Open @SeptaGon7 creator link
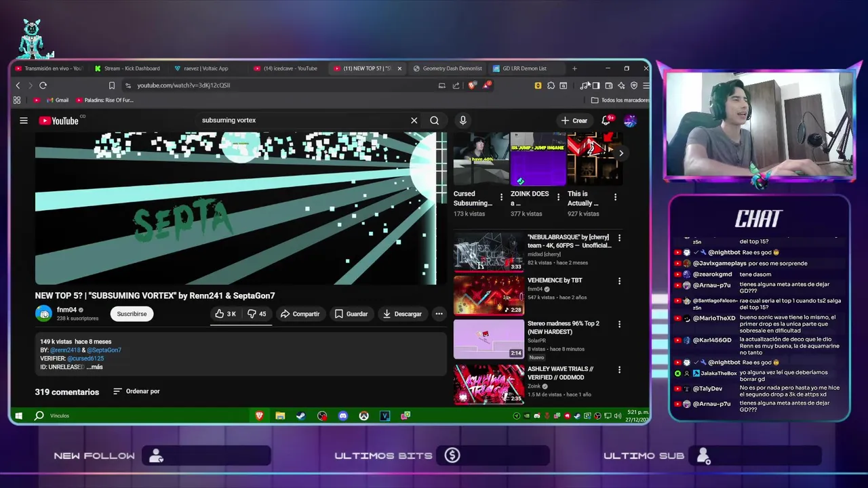Image resolution: width=868 pixels, height=488 pixels. click(104, 350)
